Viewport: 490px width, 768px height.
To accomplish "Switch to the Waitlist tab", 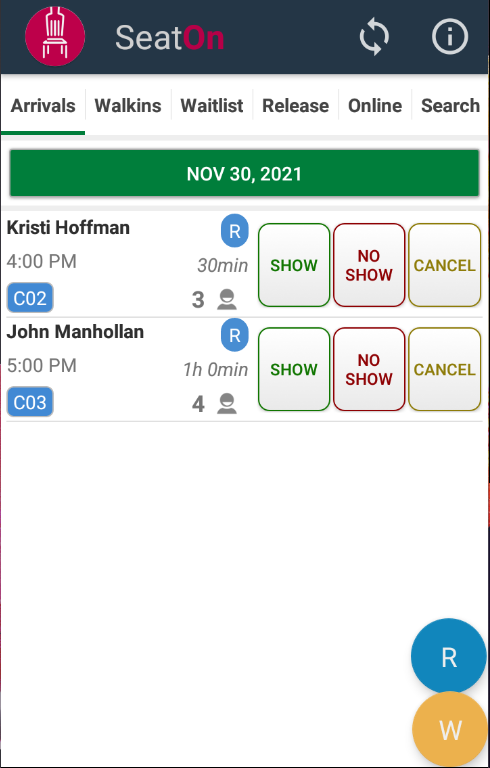I will click(212, 105).
